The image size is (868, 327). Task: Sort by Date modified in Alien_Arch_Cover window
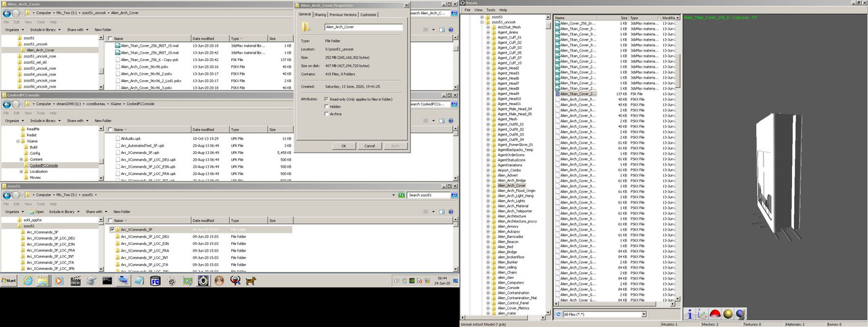tap(210, 39)
